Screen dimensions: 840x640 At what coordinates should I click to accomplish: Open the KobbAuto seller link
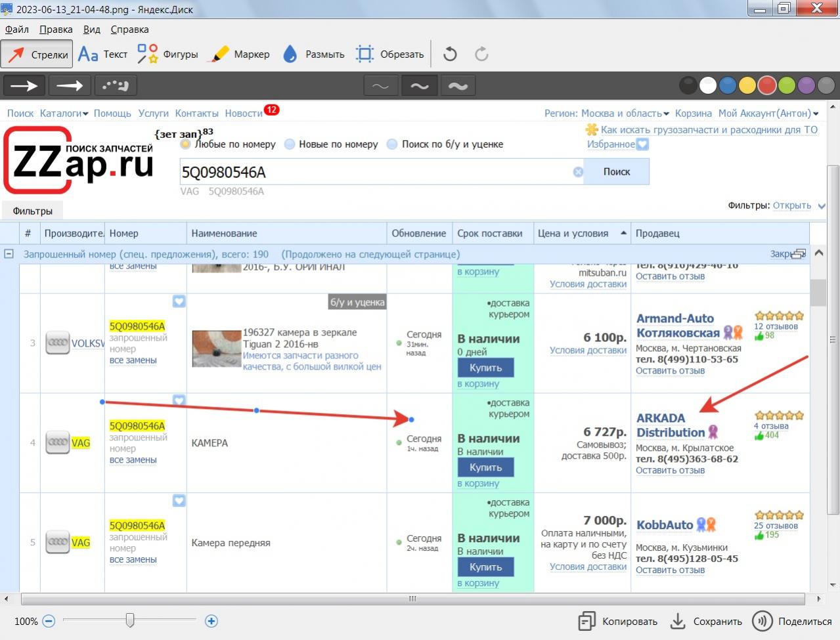click(665, 525)
